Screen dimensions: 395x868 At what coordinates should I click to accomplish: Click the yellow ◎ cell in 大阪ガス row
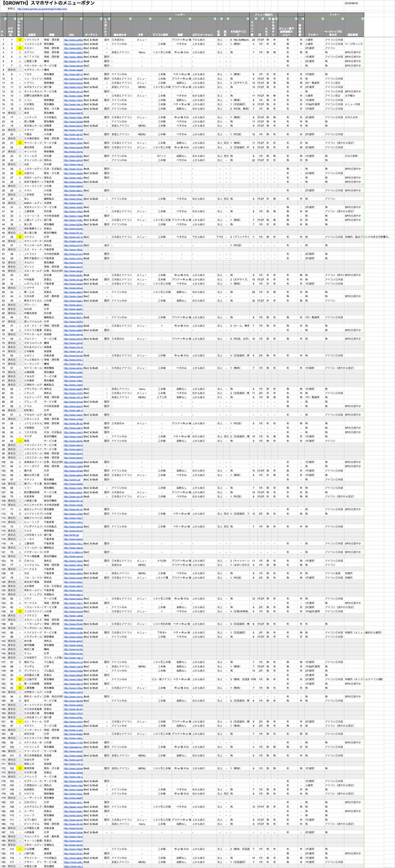click(20, 173)
